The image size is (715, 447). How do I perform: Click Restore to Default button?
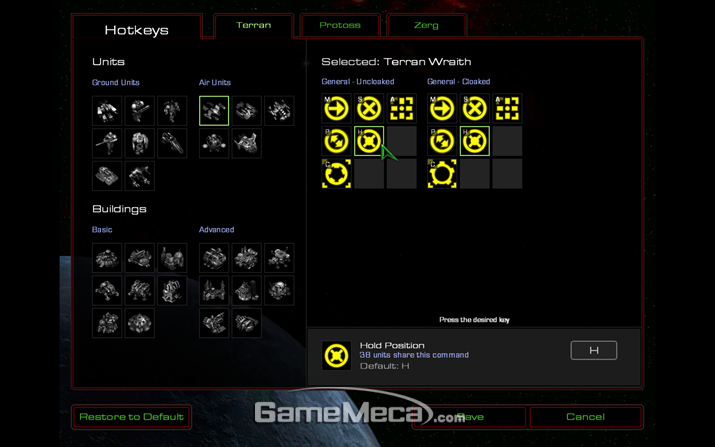click(131, 417)
